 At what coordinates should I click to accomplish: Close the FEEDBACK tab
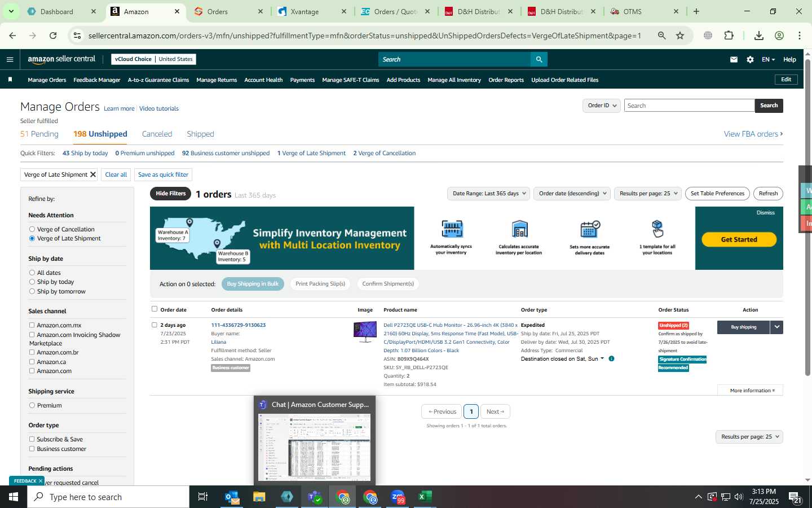(41, 481)
